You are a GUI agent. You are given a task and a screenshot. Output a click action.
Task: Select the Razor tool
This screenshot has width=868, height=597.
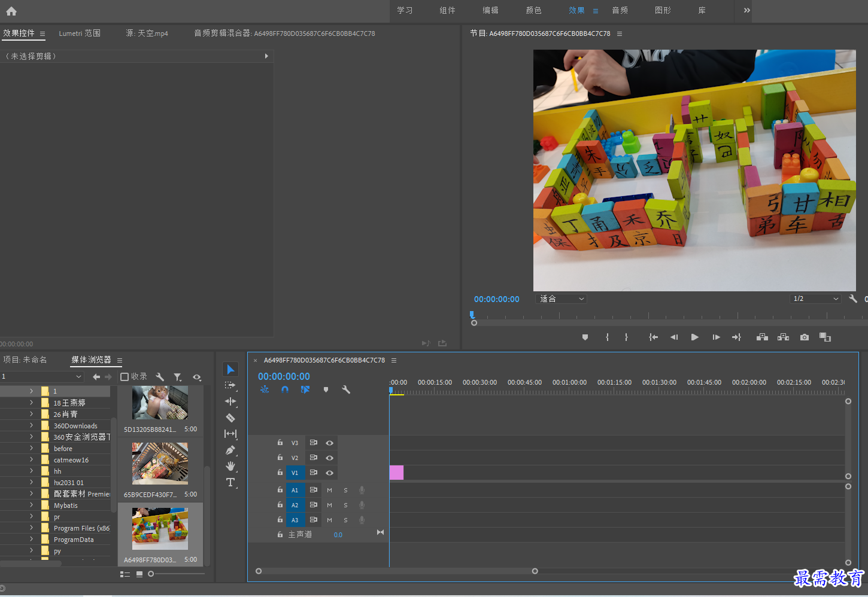(x=230, y=418)
